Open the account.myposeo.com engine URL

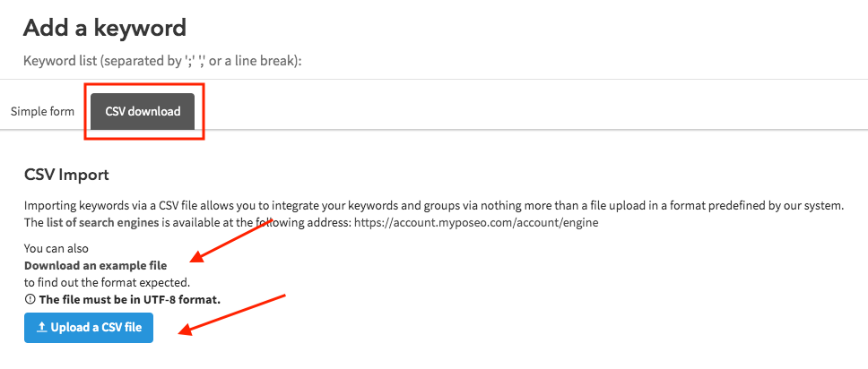pyautogui.click(x=476, y=224)
